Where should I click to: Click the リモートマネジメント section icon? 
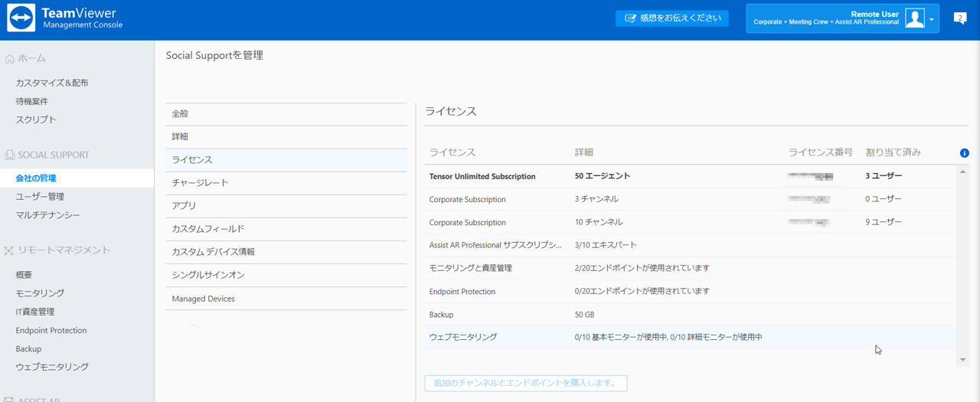tap(10, 250)
